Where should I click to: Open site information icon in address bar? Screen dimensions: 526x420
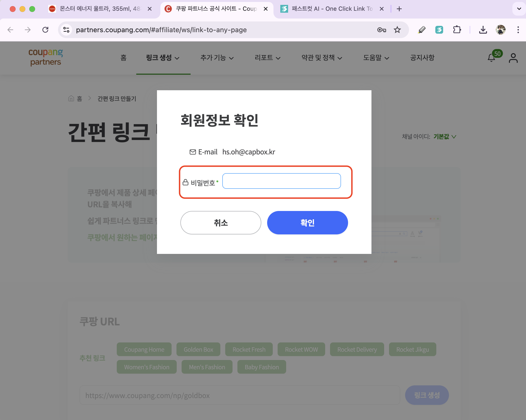click(66, 30)
